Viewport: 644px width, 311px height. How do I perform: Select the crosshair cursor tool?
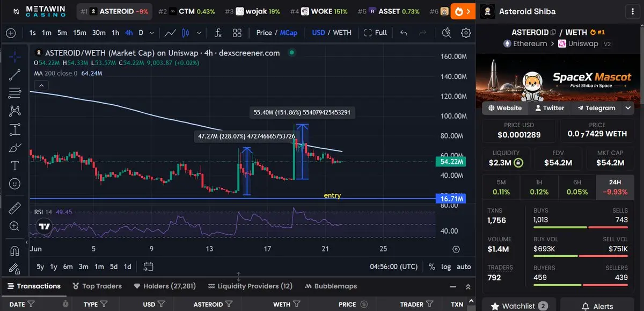15,56
